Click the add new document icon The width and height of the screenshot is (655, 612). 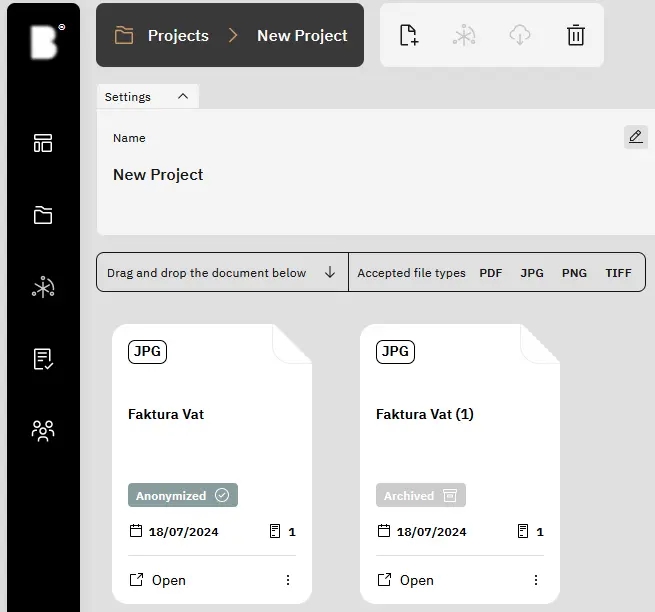click(x=408, y=35)
